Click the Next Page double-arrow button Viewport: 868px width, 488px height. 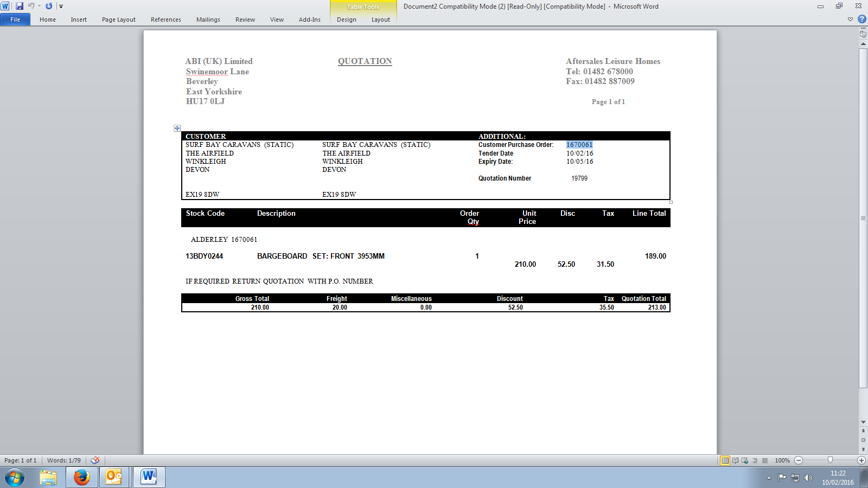click(863, 449)
